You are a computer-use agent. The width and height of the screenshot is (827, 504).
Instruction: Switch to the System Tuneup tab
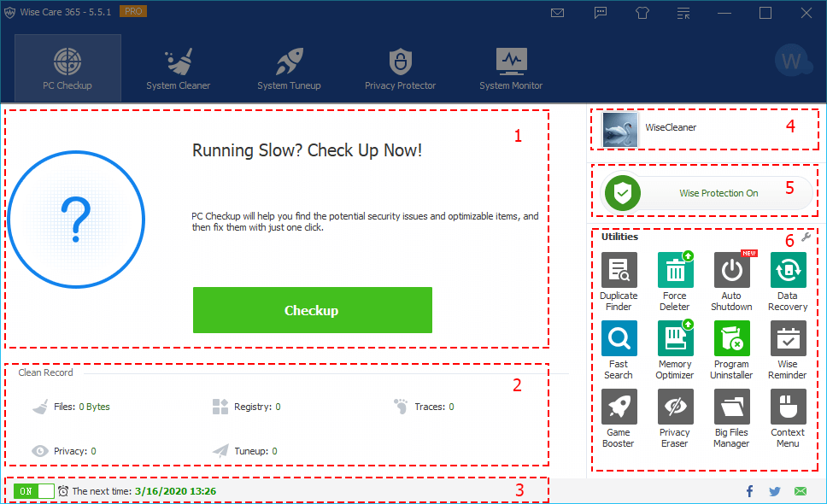pyautogui.click(x=289, y=68)
